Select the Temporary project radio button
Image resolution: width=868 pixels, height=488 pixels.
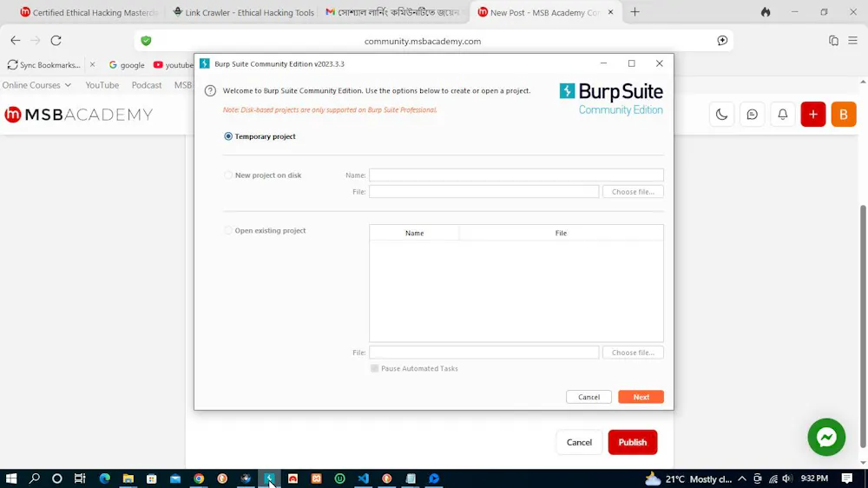click(x=228, y=136)
